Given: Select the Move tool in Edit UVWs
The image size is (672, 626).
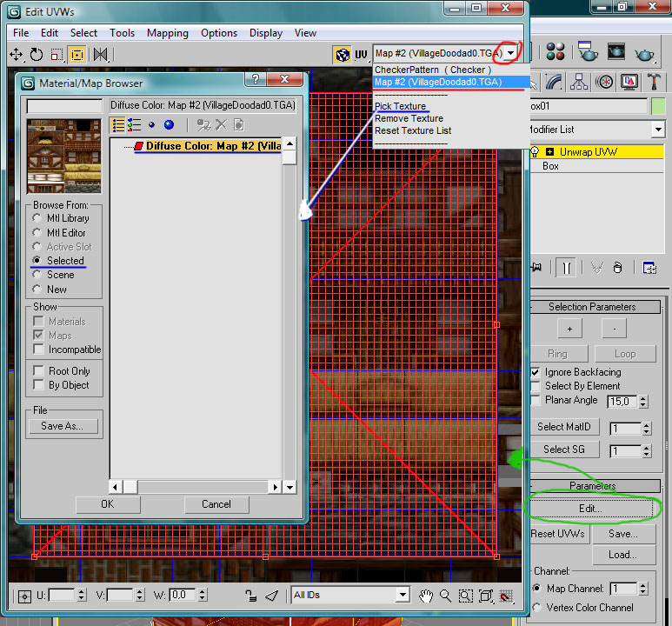Looking at the screenshot, I should click(16, 55).
